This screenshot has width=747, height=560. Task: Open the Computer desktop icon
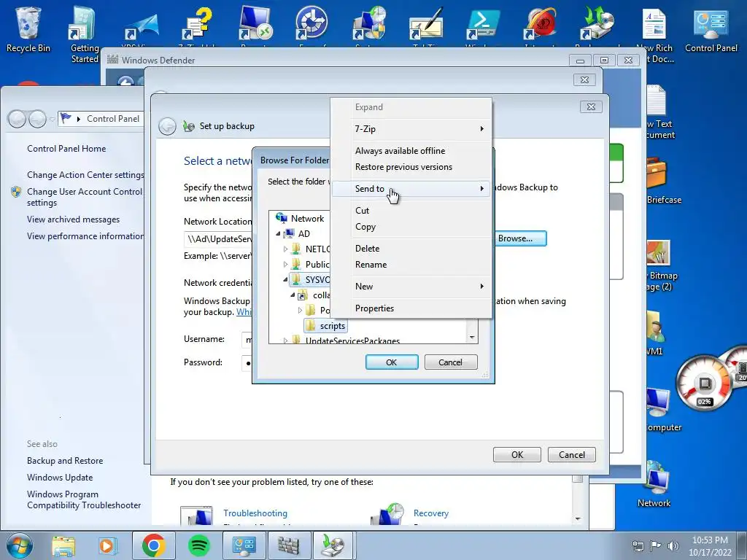663,408
